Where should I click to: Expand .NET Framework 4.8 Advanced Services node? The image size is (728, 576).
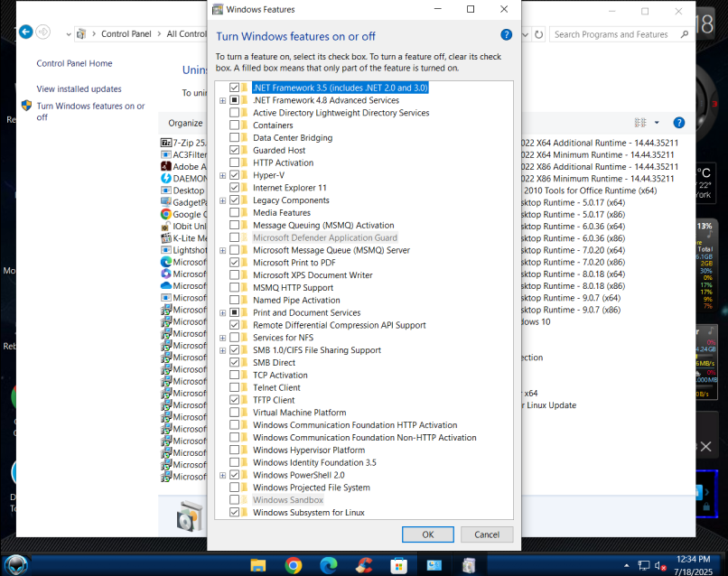point(223,101)
